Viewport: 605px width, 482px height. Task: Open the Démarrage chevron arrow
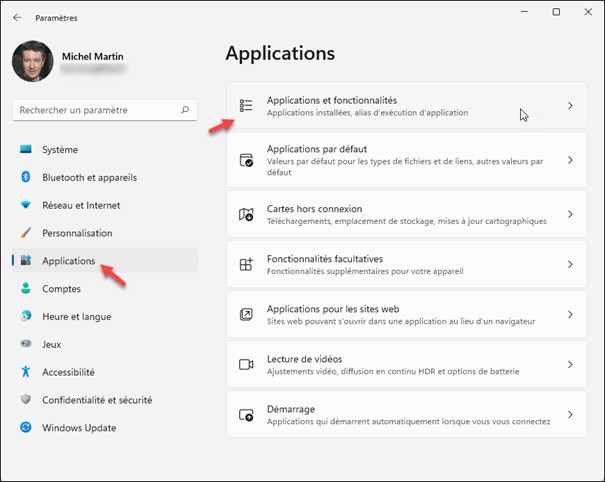coord(570,414)
